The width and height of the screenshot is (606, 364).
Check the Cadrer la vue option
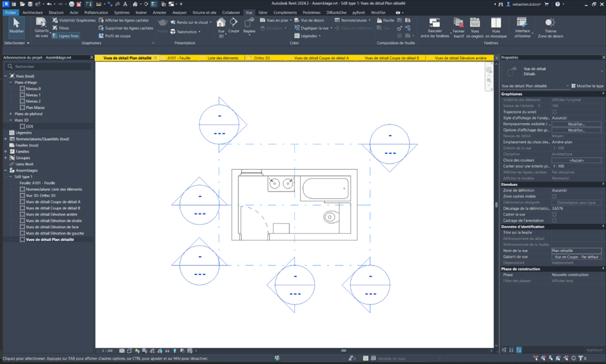554,214
